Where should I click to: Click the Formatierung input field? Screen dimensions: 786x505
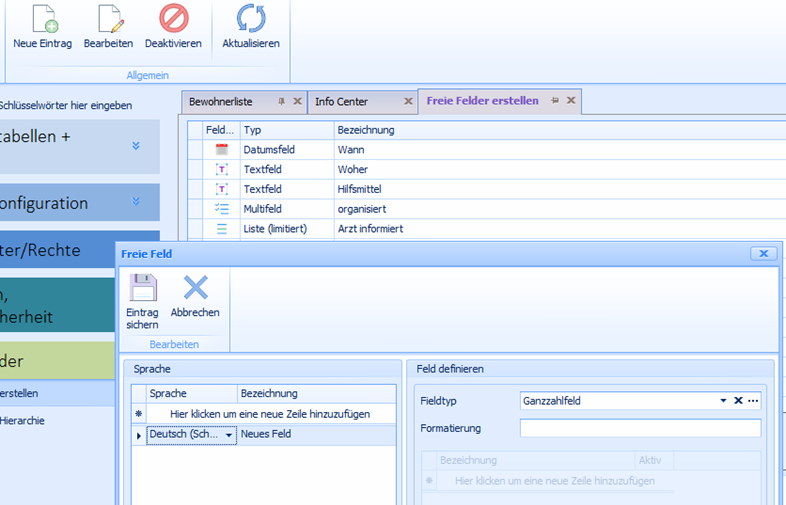pos(640,428)
